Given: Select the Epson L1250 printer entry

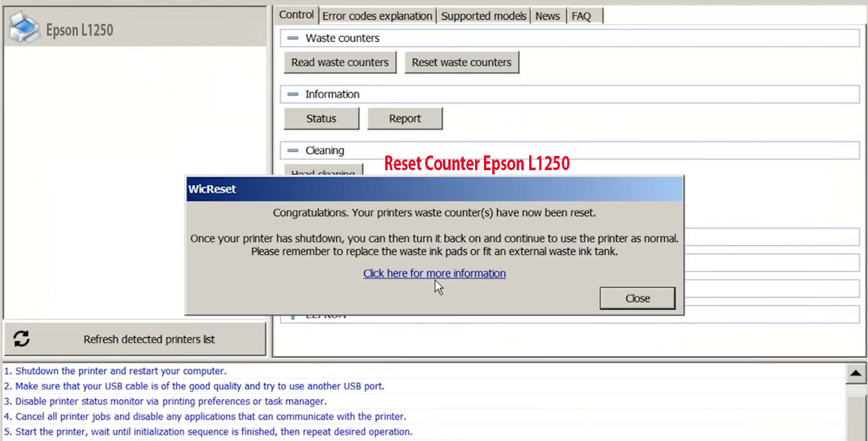Looking at the screenshot, I should pyautogui.click(x=135, y=27).
